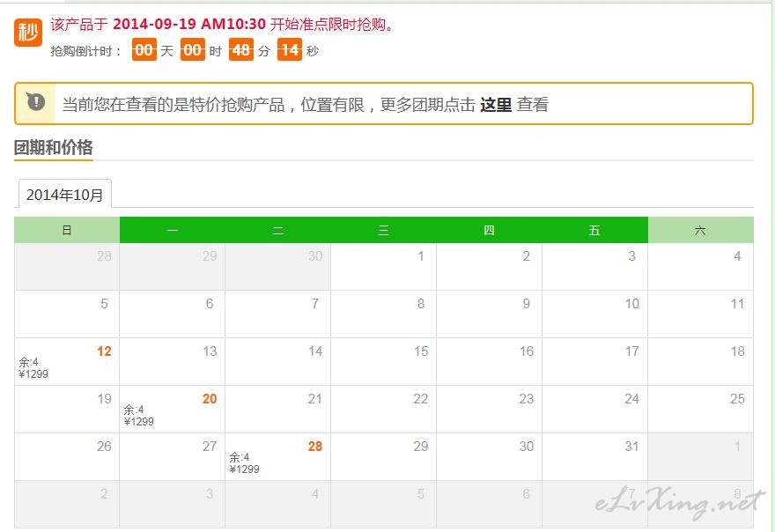
Task: Click the sale start time 2014-09-19 AM10:30
Action: [x=189, y=25]
